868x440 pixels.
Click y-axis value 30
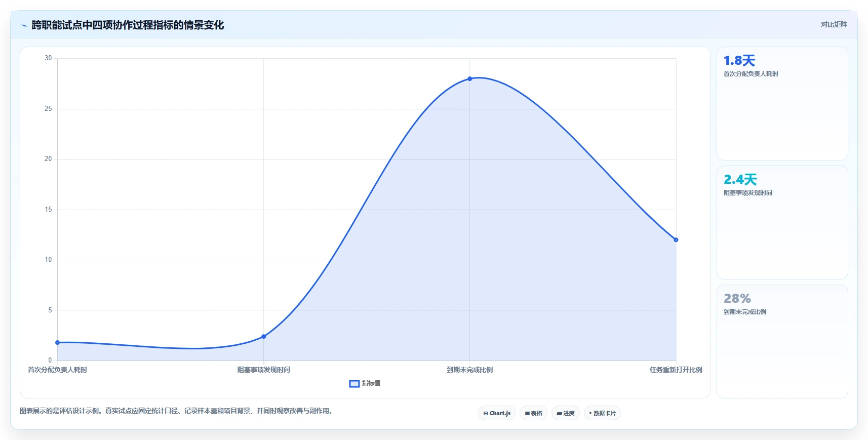point(48,58)
